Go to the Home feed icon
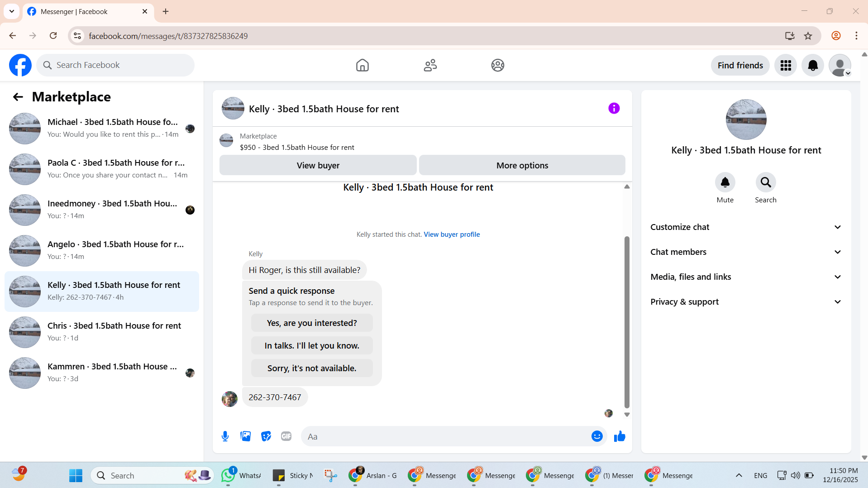Viewport: 868px width, 488px height. pyautogui.click(x=362, y=65)
